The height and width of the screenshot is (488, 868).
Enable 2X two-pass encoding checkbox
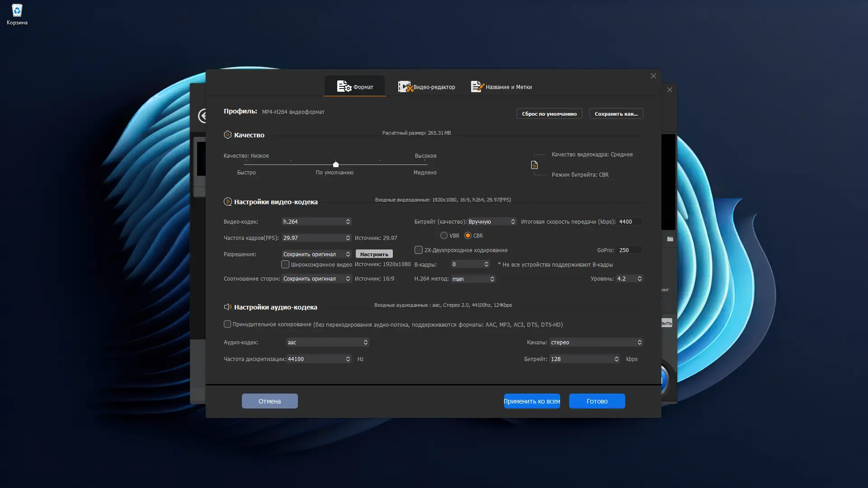coord(419,250)
